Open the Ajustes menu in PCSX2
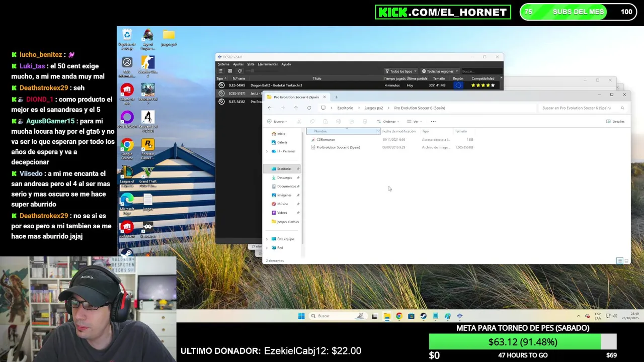Image resolution: width=644 pixels, height=362 pixels. (238, 64)
